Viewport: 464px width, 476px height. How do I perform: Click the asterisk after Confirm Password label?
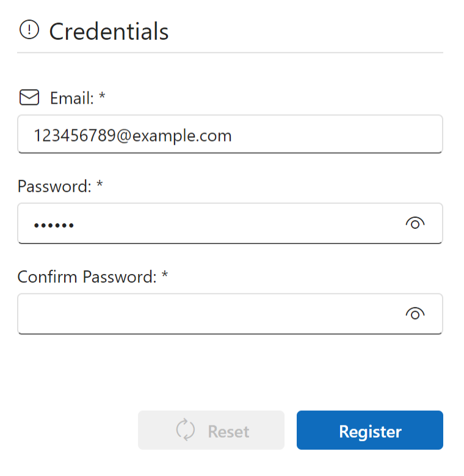click(164, 276)
